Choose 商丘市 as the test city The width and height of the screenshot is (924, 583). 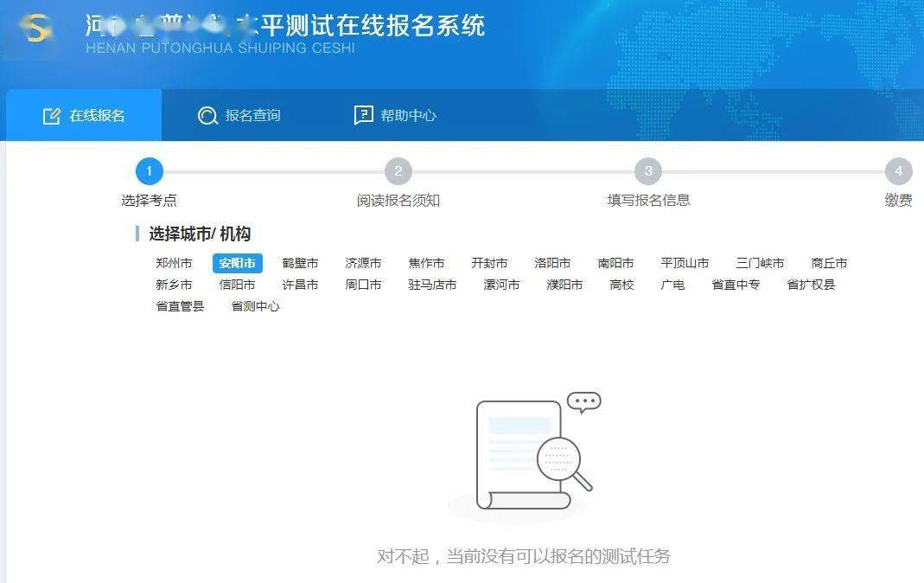tap(829, 263)
